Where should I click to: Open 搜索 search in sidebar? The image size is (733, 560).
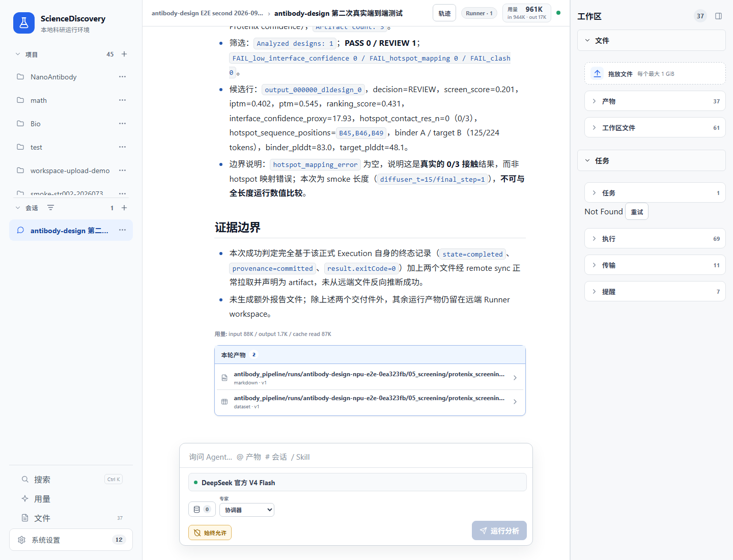pos(71,480)
